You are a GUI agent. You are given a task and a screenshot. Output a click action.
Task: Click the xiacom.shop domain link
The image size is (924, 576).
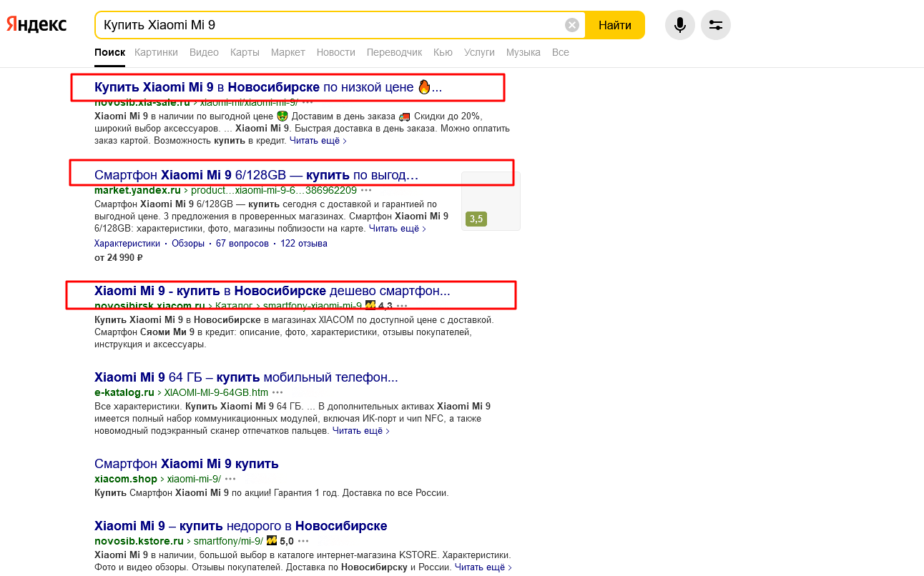(x=126, y=479)
